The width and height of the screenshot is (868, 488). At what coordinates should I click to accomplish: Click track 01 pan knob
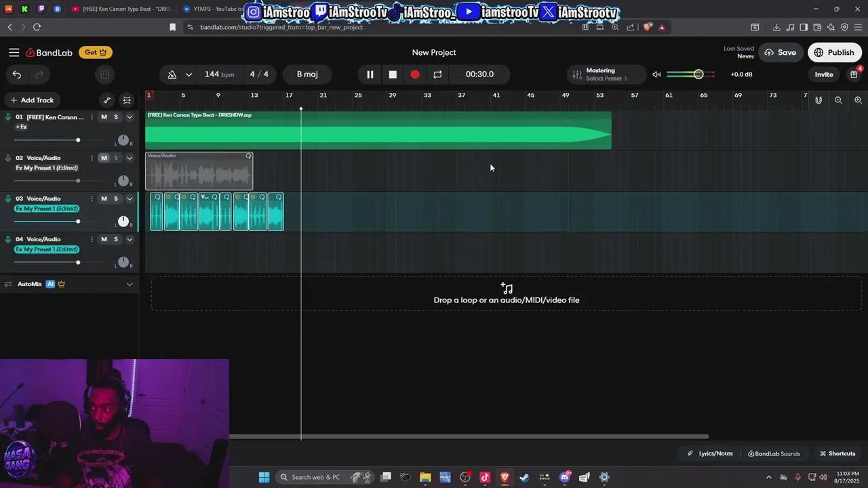[123, 140]
